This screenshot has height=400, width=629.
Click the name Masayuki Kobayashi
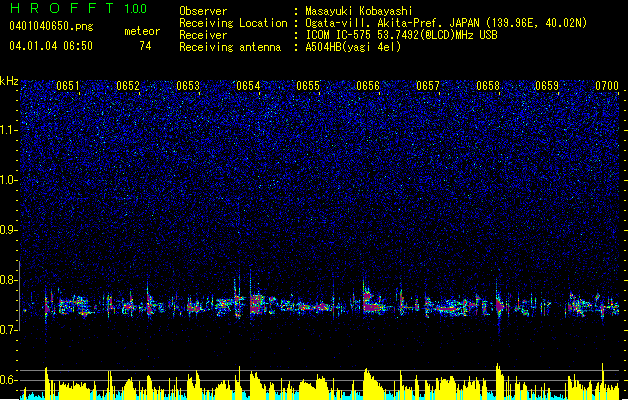tap(359, 11)
